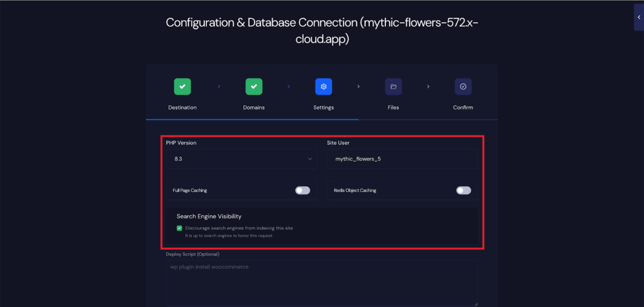This screenshot has width=644, height=307.
Task: Open the Files folder step icon
Action: point(393,86)
